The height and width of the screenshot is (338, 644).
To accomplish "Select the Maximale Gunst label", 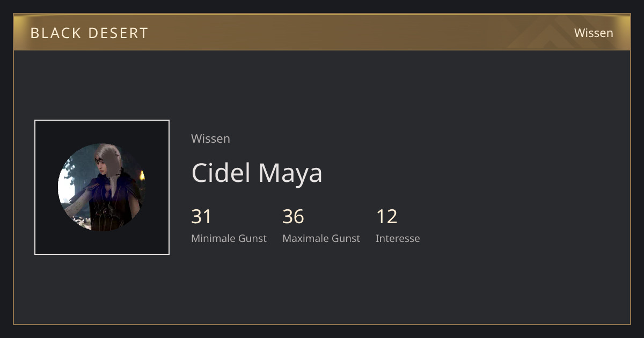I will click(321, 238).
